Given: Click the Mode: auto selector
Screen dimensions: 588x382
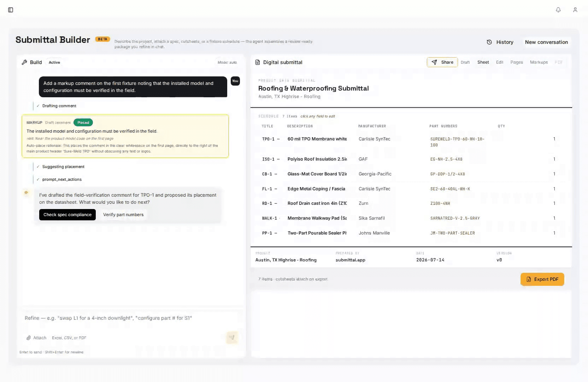Looking at the screenshot, I should 227,62.
